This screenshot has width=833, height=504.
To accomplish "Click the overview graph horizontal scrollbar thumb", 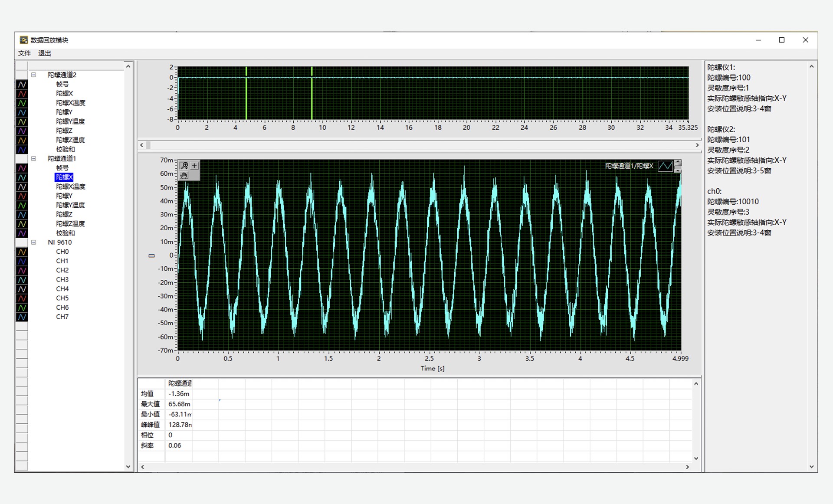I will [x=148, y=145].
